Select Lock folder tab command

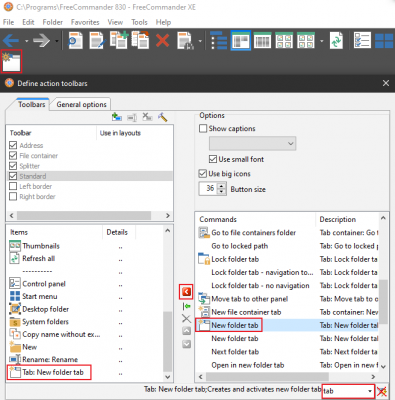(235, 259)
